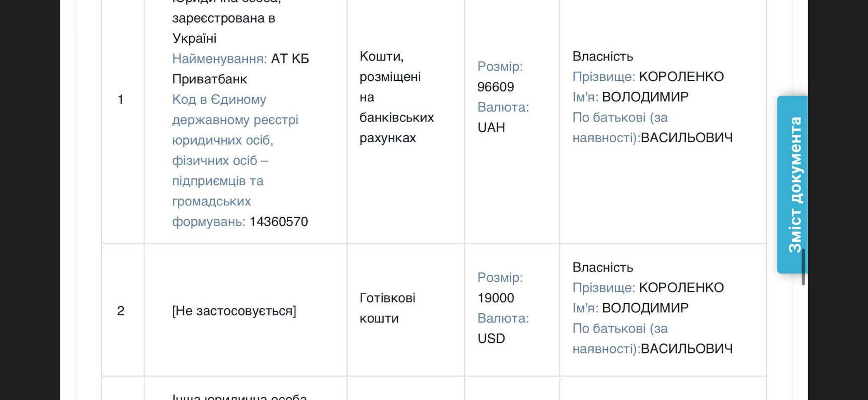This screenshot has width=868, height=400.
Task: Click "Готівкові кошти" asset type cell
Action: click(x=387, y=308)
